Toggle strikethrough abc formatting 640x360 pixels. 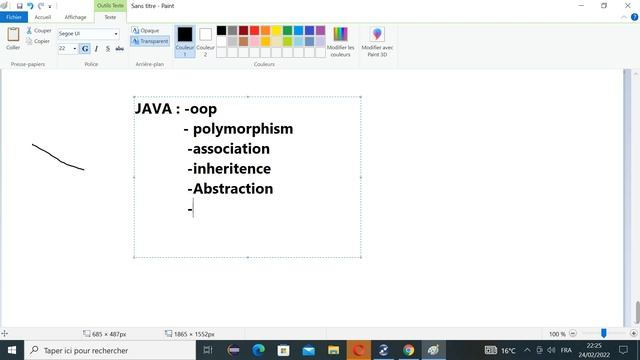[x=120, y=49]
